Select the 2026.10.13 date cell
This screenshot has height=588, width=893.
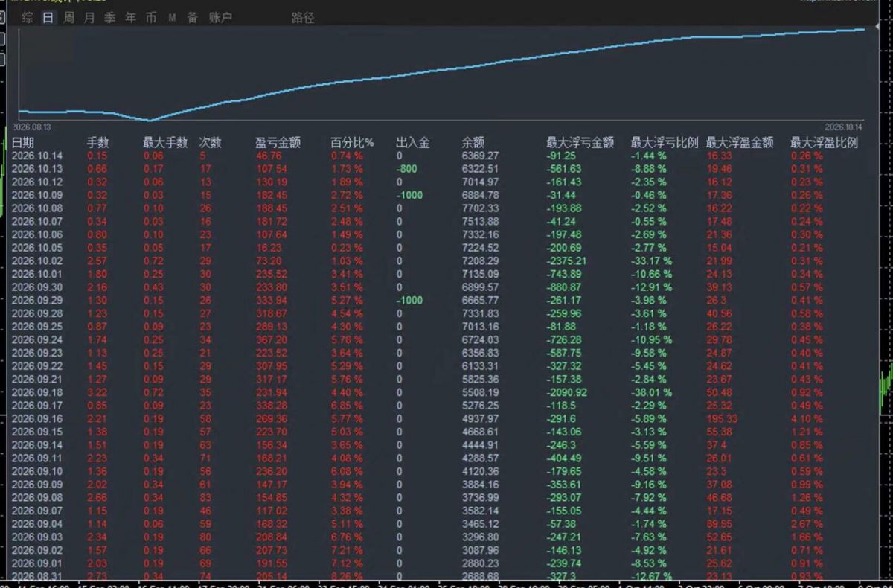[x=37, y=169]
